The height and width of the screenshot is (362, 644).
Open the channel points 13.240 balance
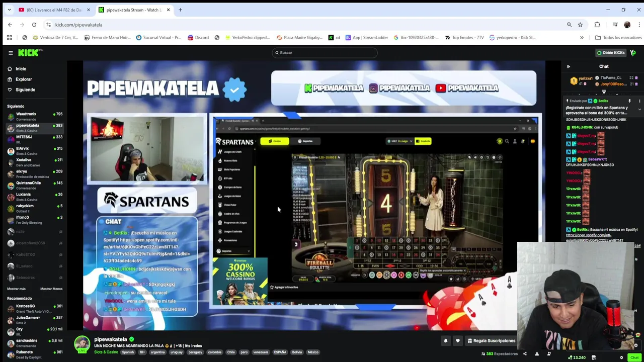pos(577,357)
